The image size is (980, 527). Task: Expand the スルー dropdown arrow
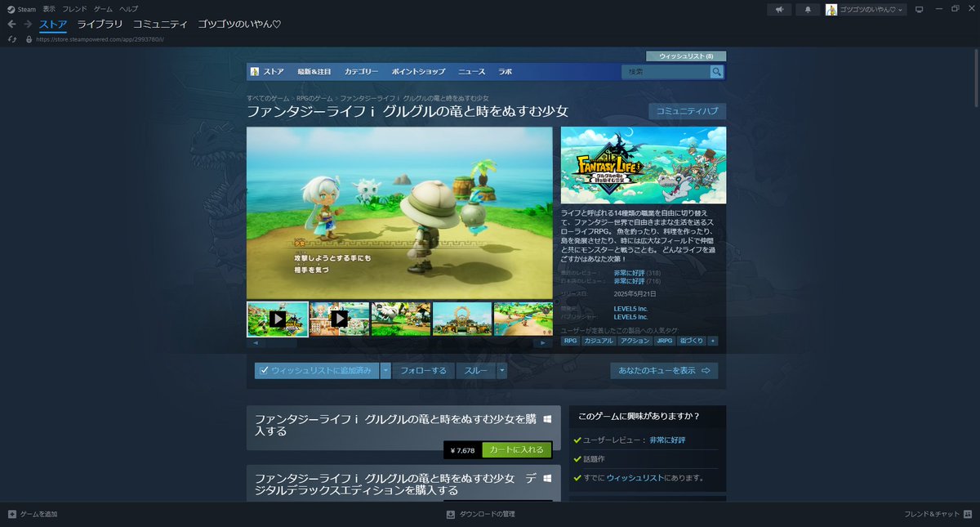[502, 370]
